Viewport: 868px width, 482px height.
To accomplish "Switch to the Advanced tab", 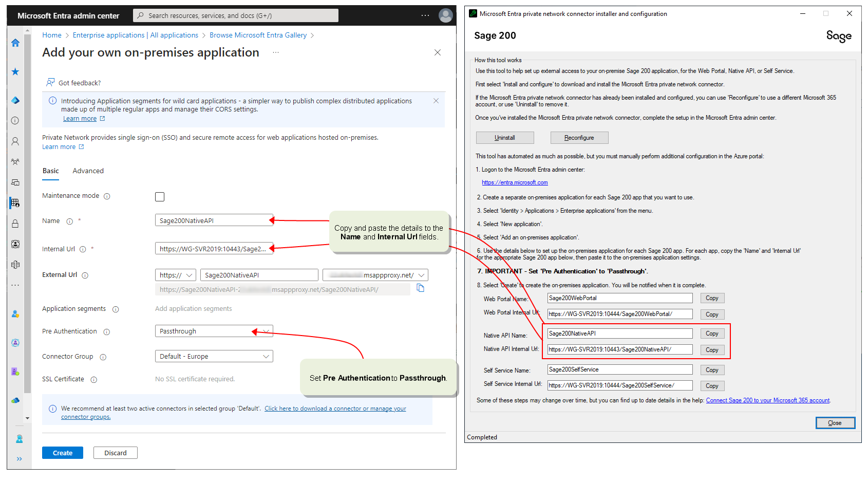I will (x=88, y=171).
